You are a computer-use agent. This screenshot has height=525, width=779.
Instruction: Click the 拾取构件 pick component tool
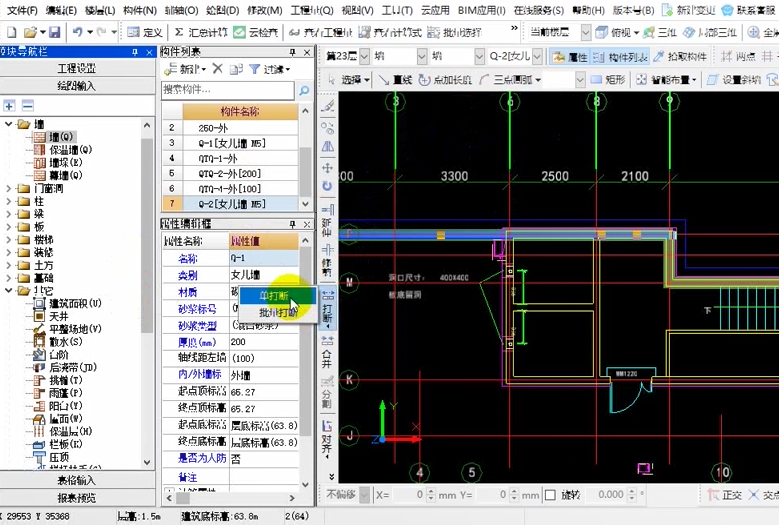pyautogui.click(x=679, y=56)
